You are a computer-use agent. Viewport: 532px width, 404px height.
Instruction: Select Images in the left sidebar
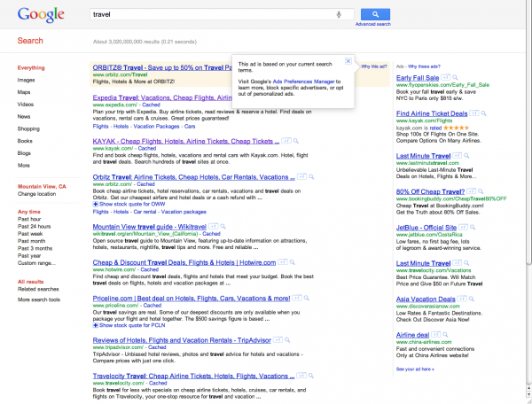pos(27,80)
